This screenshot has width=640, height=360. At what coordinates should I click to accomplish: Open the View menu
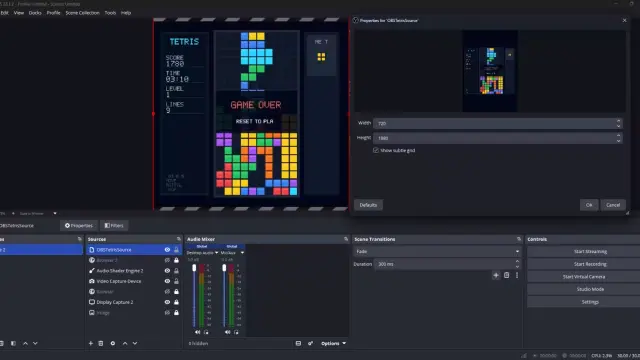tap(19, 13)
